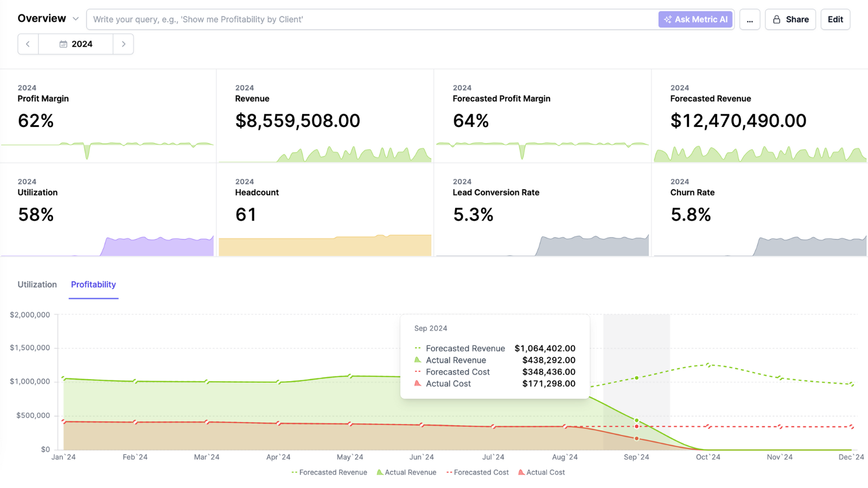This screenshot has height=488, width=868.
Task: Click the next year arrow icon
Action: coord(124,44)
